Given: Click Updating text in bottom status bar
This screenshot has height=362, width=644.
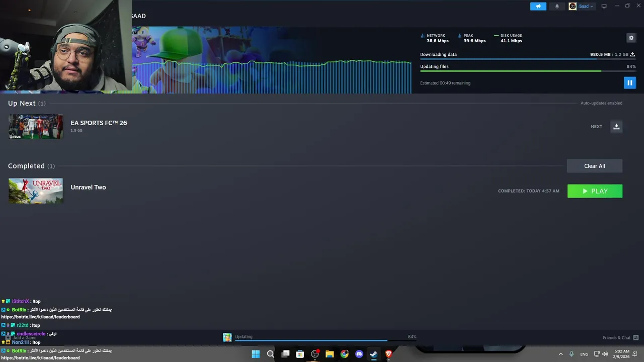Looking at the screenshot, I should 244,337.
